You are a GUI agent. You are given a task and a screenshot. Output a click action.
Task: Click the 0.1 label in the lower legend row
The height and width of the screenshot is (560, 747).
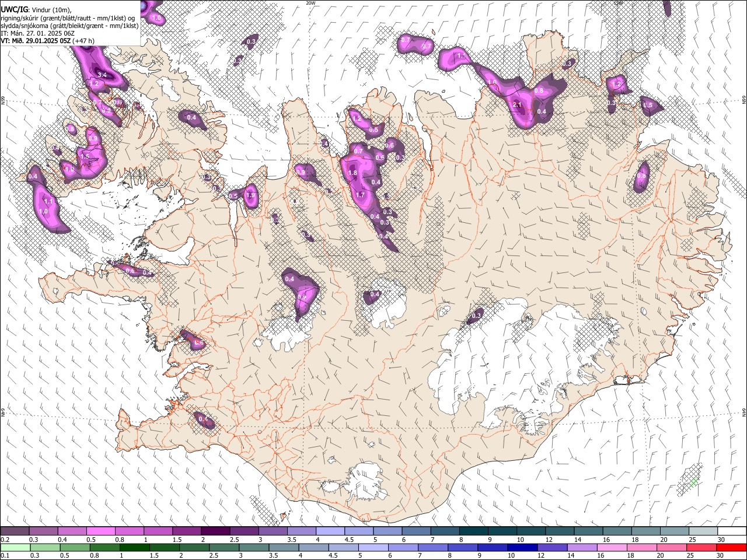click(6, 555)
